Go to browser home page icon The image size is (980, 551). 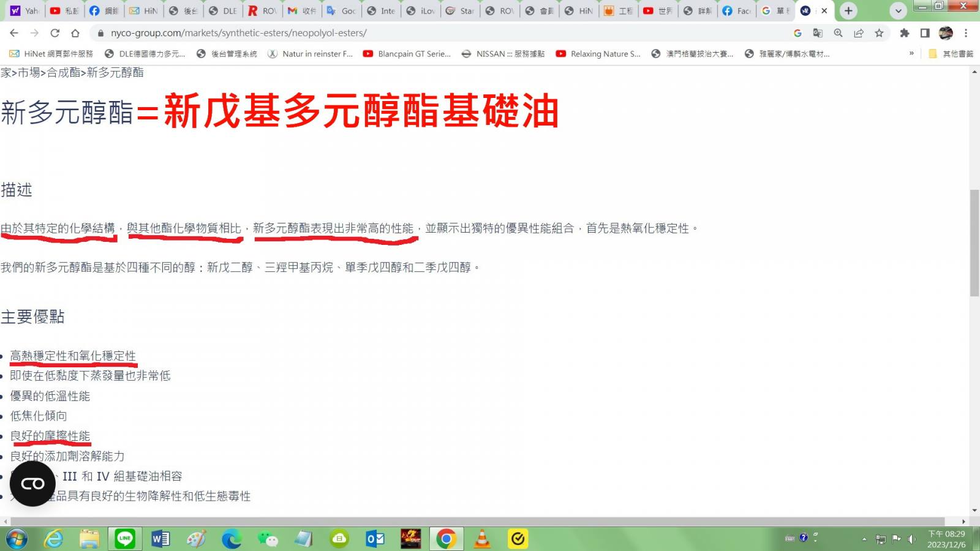(75, 33)
